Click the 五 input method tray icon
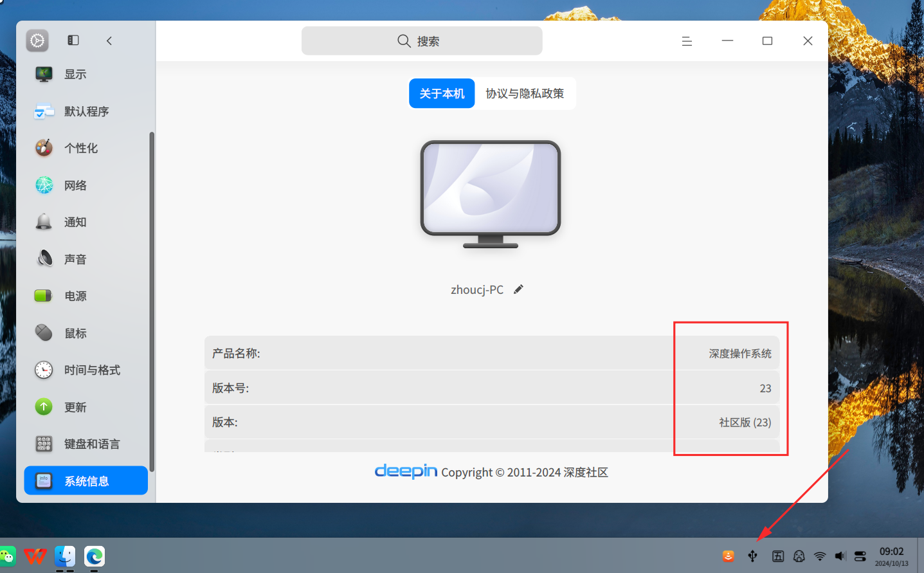 point(778,556)
